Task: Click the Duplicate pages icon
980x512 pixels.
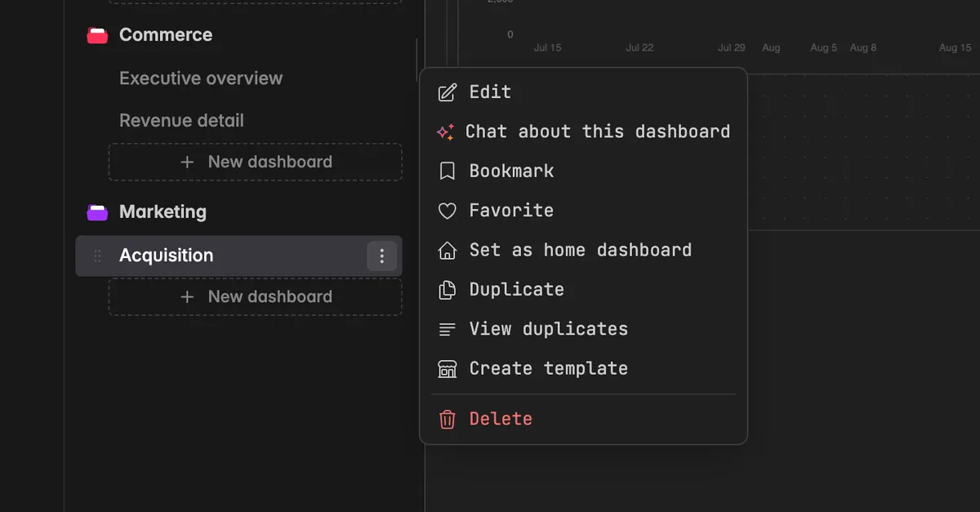Action: 447,290
